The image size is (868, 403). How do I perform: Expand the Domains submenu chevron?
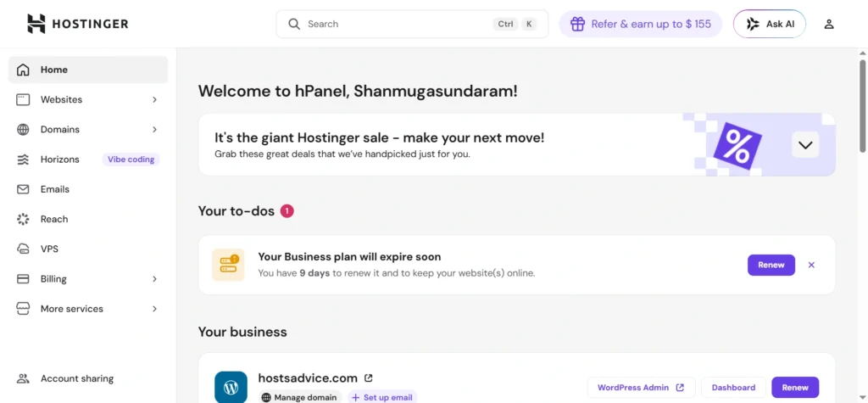point(154,129)
